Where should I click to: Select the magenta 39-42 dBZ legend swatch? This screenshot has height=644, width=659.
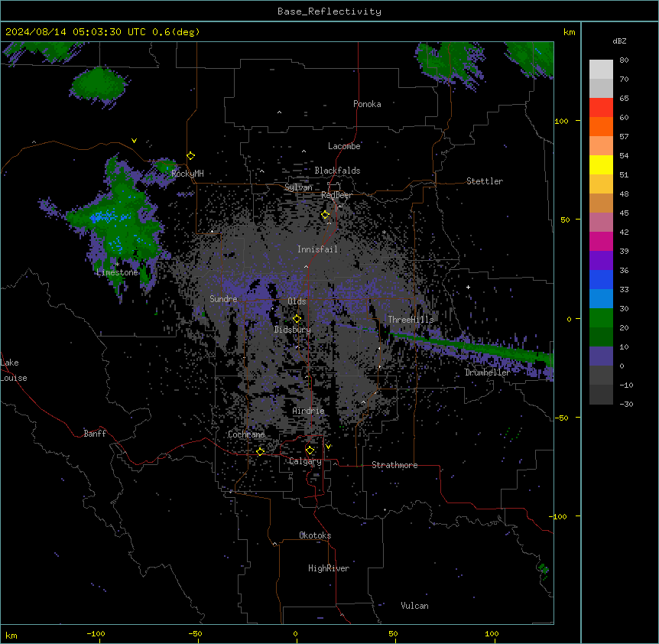[601, 241]
